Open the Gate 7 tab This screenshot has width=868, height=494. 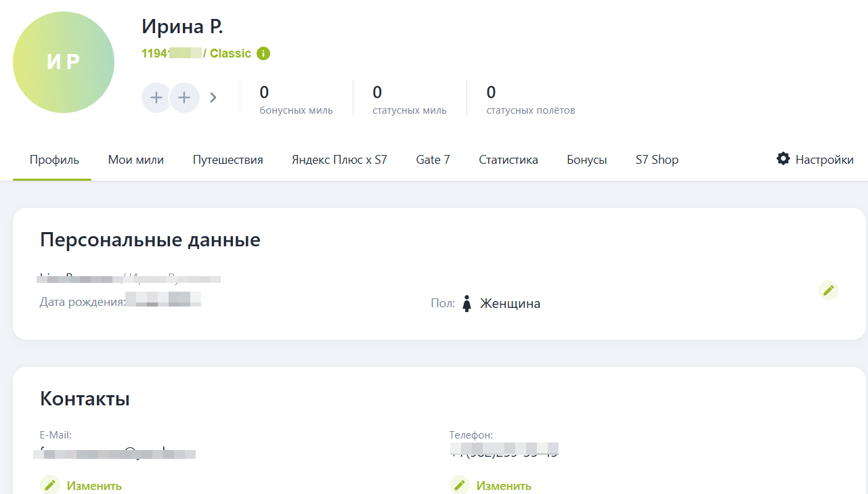tap(433, 160)
